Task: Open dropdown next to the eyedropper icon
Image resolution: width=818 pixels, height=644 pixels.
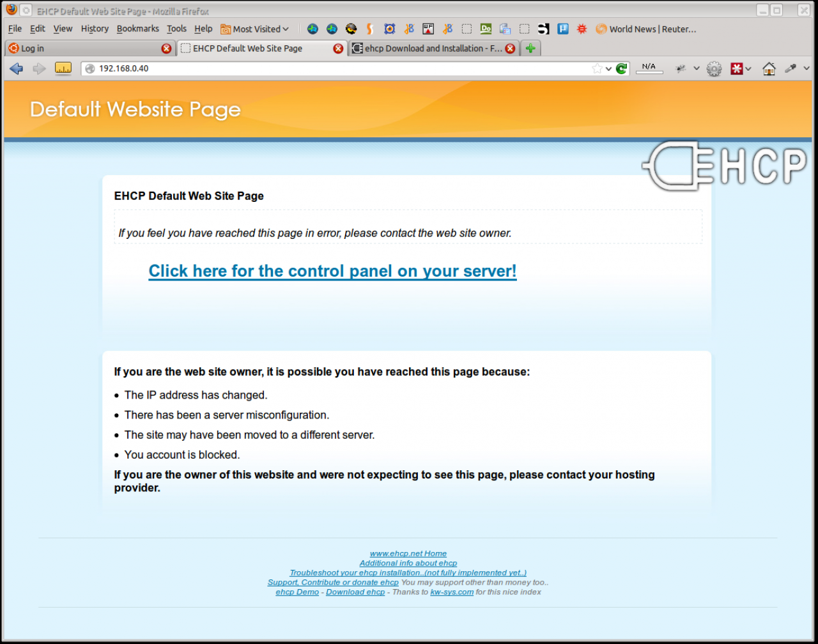Action: (806, 68)
